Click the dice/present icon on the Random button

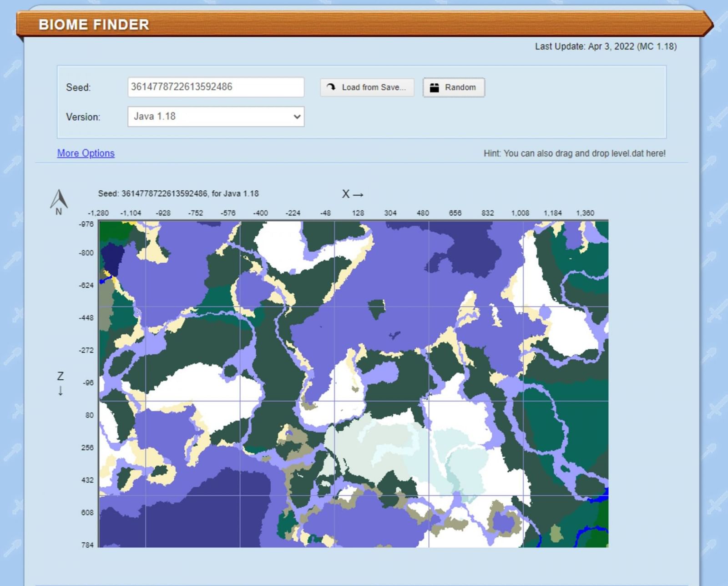[x=435, y=87]
